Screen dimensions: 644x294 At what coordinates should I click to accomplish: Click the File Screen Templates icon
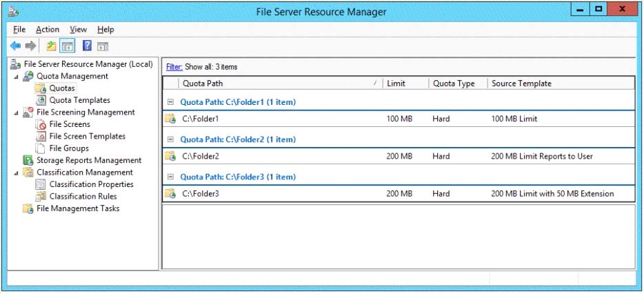41,136
